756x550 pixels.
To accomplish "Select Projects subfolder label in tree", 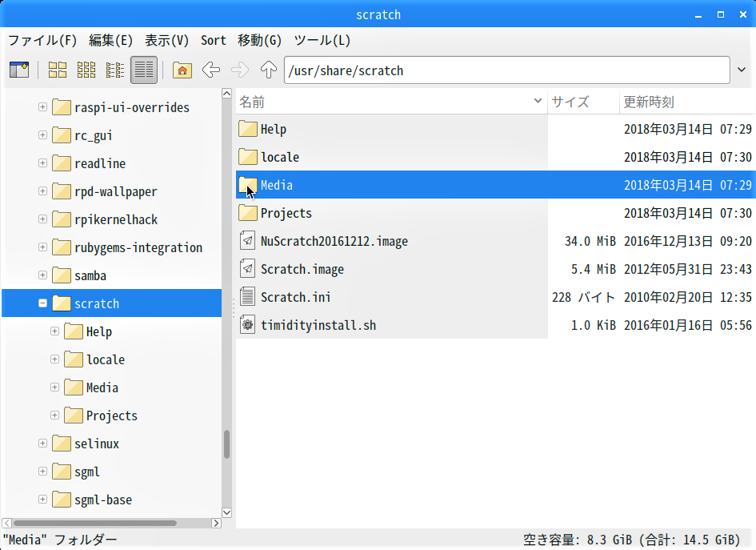I will point(112,416).
